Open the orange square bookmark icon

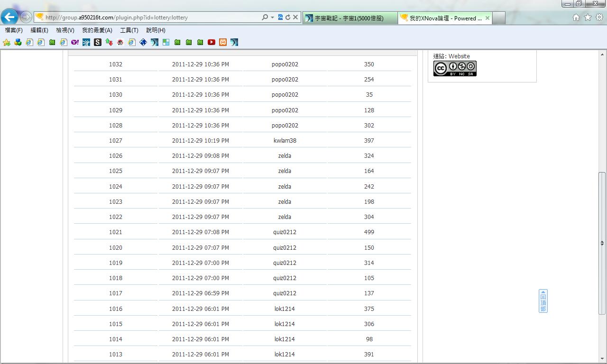[223, 42]
